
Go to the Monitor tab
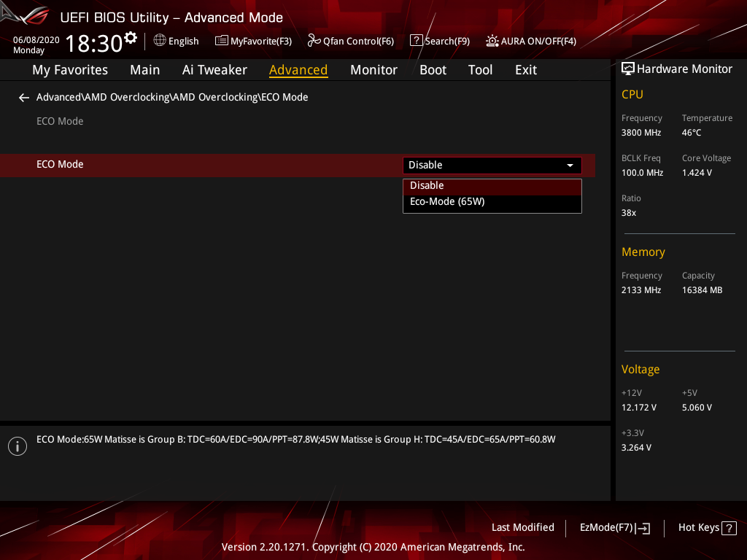373,70
